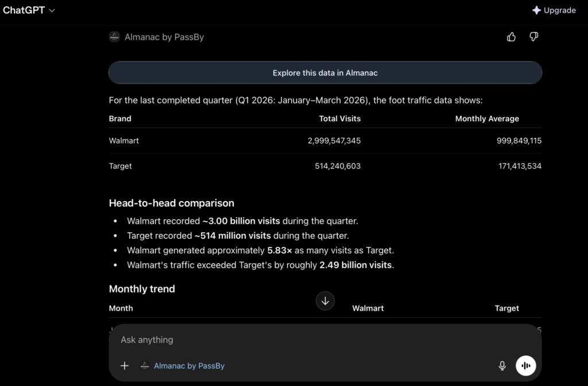This screenshot has height=386, width=588.
Task: Click Explore this data in Almanac button
Action: tap(325, 73)
